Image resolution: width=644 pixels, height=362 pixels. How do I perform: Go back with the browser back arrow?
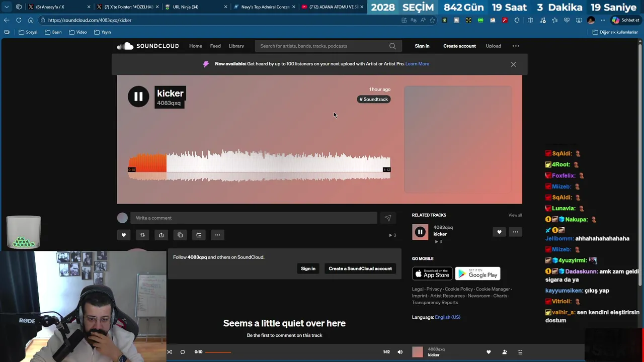pos(7,20)
